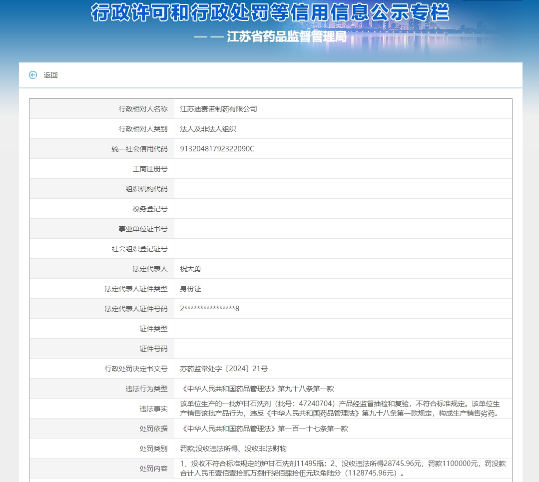Click the 身份证 certificate type value
Screen dimensions: 539x482
(x=190, y=289)
